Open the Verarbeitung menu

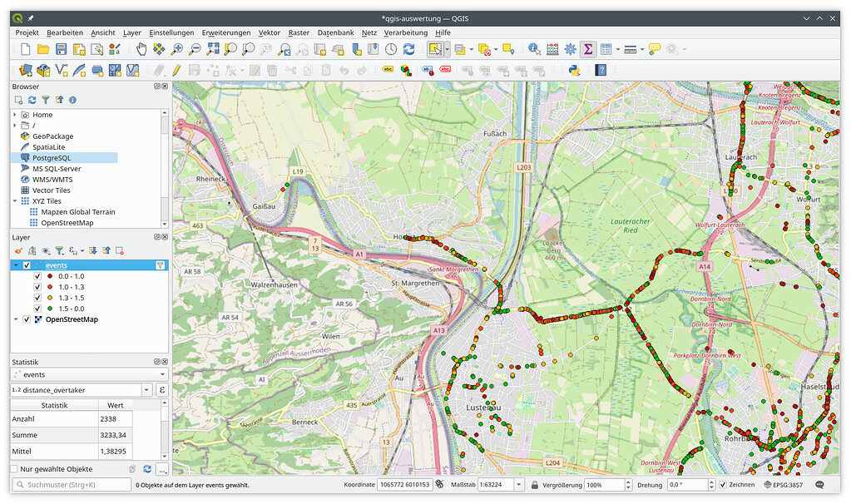(x=405, y=32)
